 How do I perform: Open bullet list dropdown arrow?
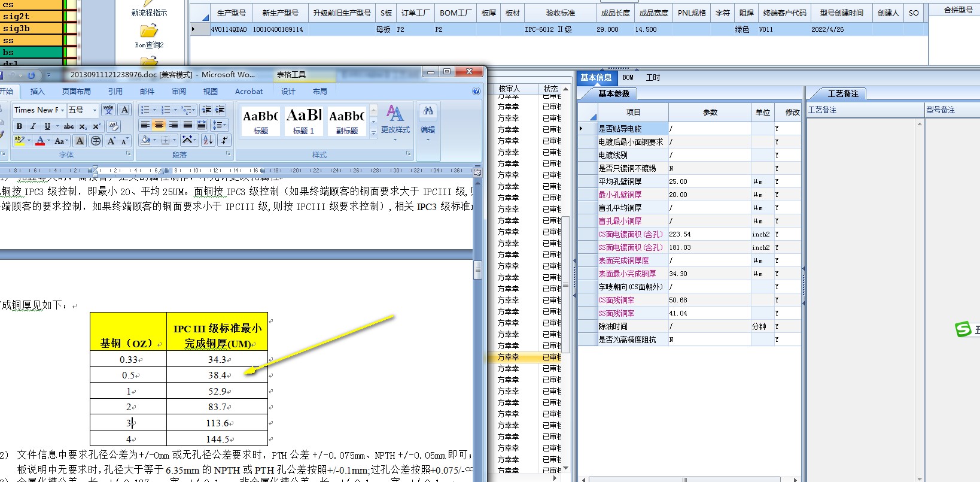point(154,110)
